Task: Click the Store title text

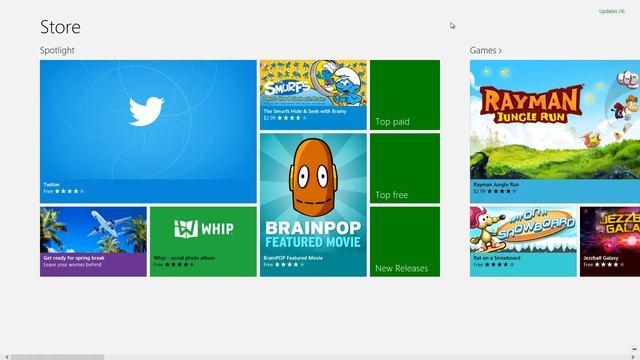Action: (x=60, y=27)
